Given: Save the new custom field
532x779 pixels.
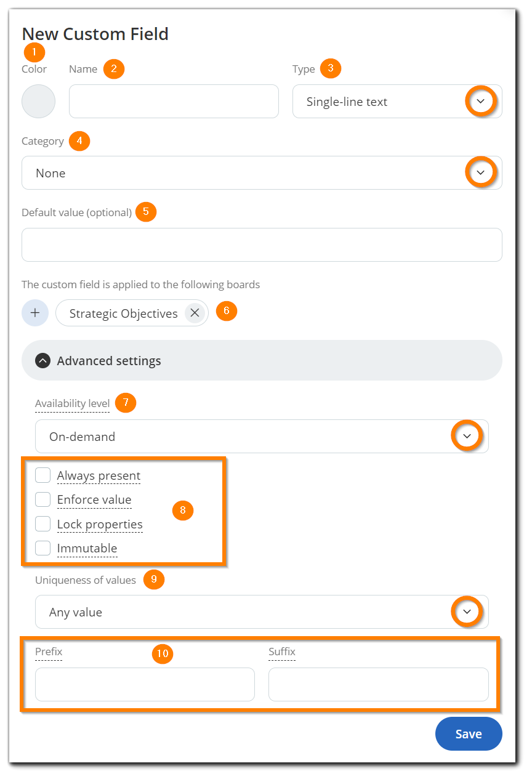Looking at the screenshot, I should pyautogui.click(x=469, y=733).
